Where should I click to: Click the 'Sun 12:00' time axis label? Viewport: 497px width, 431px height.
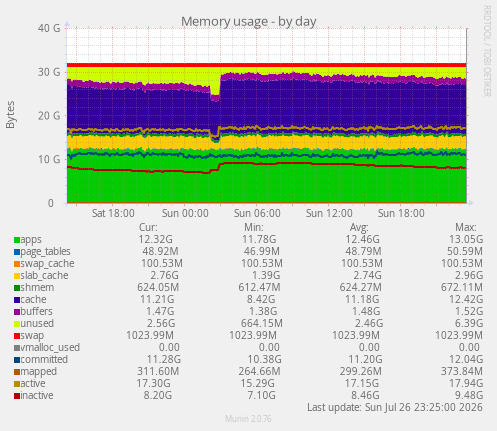329,213
